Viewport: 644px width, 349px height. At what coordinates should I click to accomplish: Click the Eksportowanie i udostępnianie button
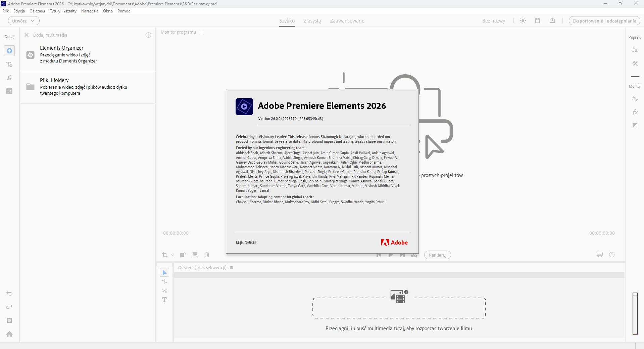click(x=604, y=21)
